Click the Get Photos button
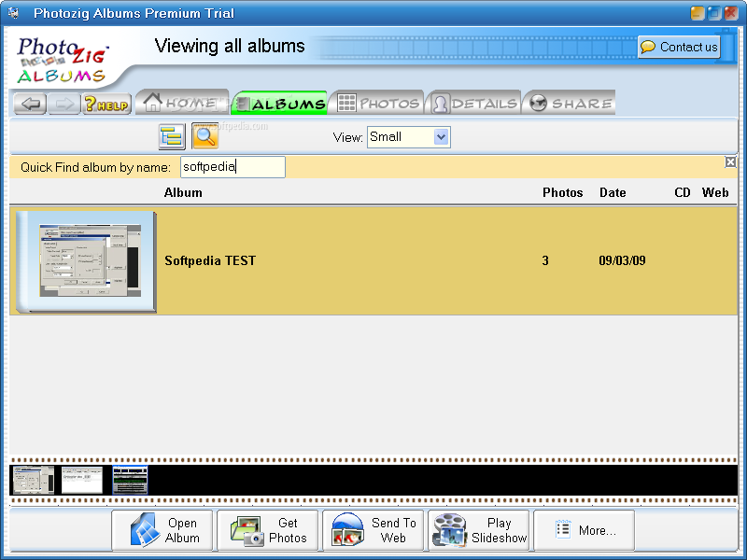 268,530
